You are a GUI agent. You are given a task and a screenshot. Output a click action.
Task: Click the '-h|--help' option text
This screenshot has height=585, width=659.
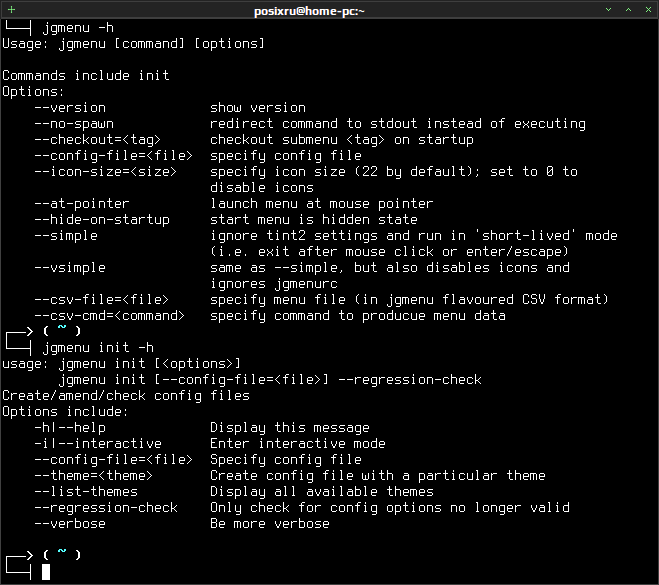(x=70, y=428)
